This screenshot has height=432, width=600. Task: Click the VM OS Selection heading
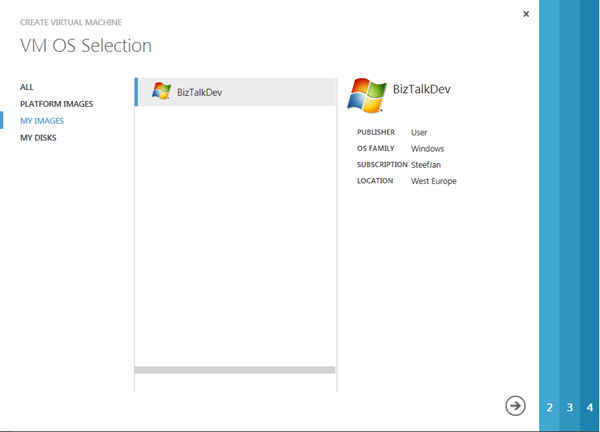(86, 46)
